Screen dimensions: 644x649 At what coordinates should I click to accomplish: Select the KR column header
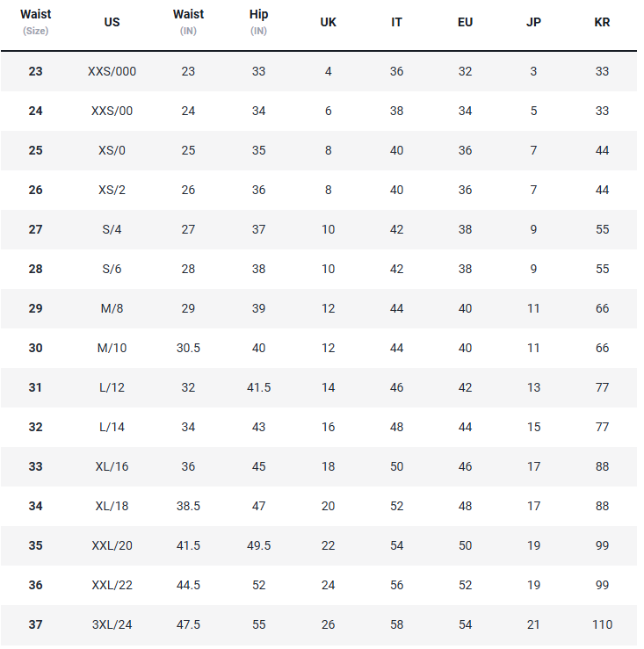tap(602, 22)
